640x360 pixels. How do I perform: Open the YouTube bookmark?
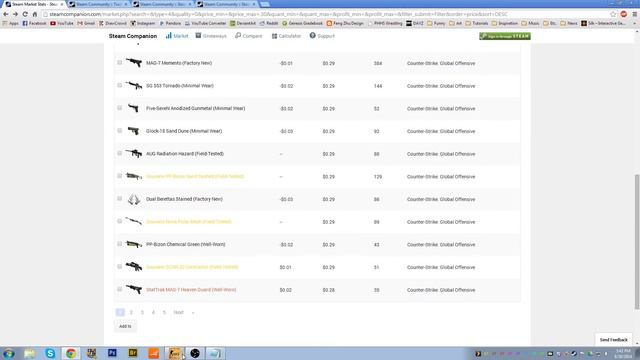click(62, 23)
